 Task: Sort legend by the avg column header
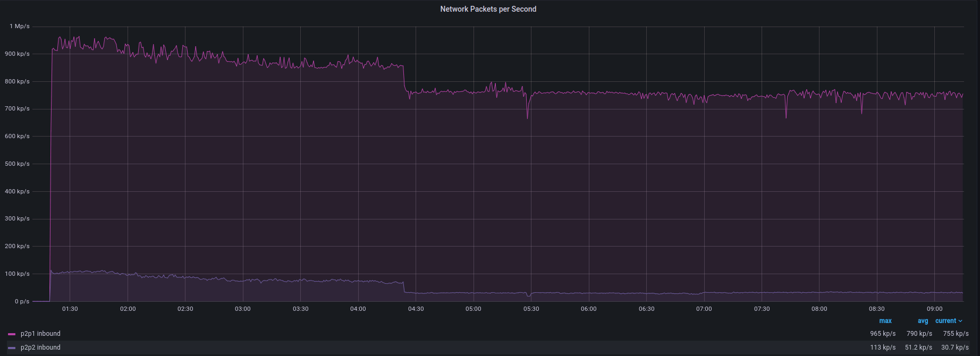[x=923, y=321]
